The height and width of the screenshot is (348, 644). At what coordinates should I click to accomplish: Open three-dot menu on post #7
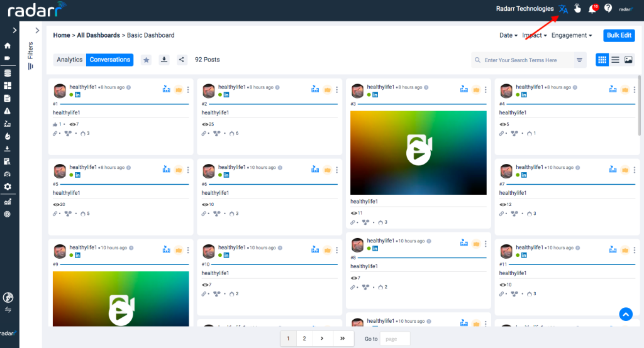click(x=634, y=170)
